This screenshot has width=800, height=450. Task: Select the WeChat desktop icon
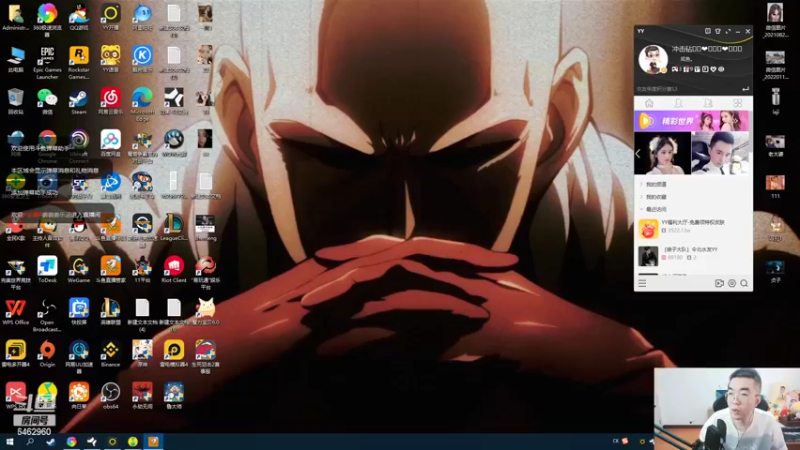[47, 101]
